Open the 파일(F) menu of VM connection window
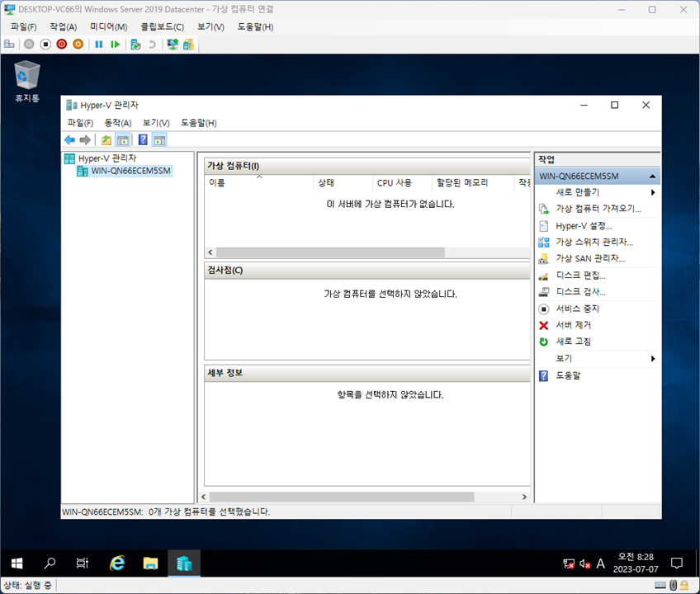Viewport: 700px width, 594px height. [24, 26]
